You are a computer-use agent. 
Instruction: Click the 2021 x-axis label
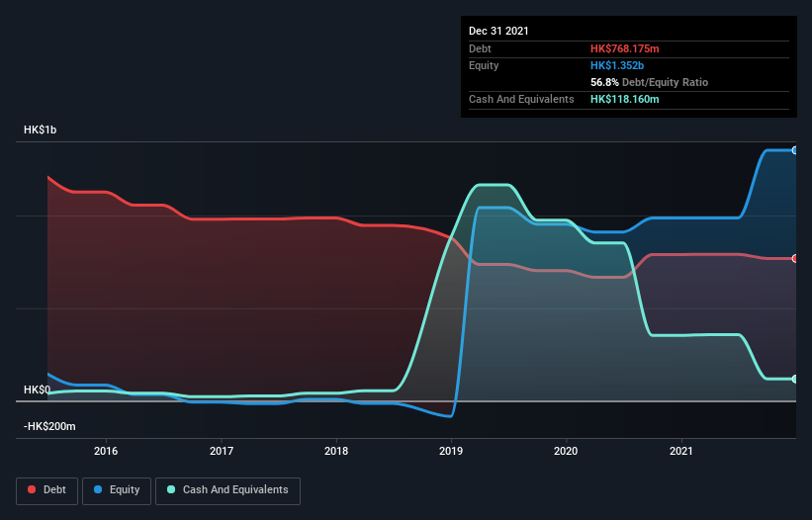point(681,451)
